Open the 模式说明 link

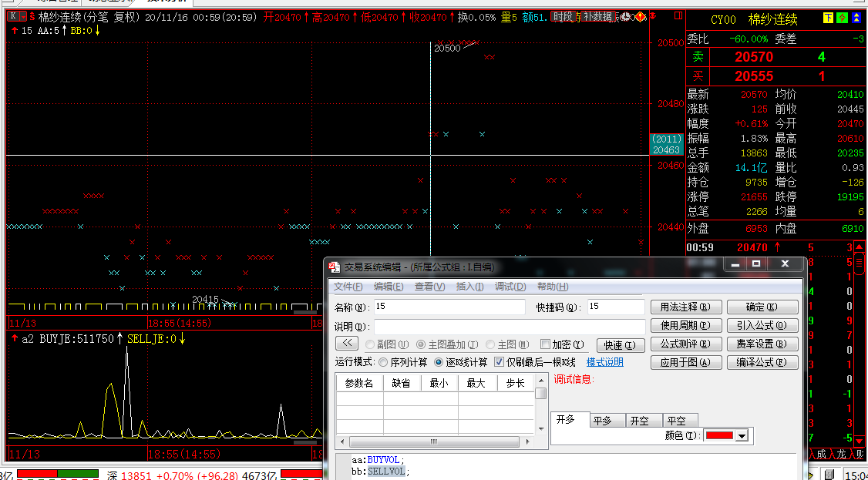[605, 362]
